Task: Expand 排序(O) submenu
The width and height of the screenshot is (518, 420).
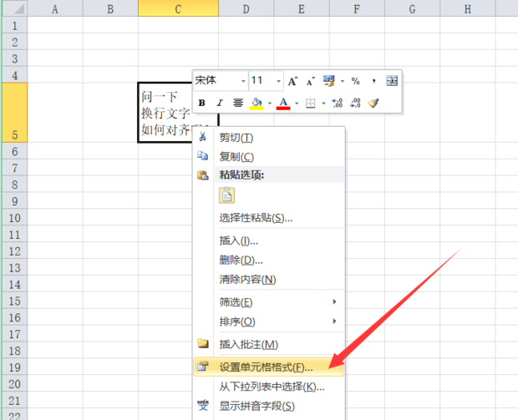Action: coord(269,321)
